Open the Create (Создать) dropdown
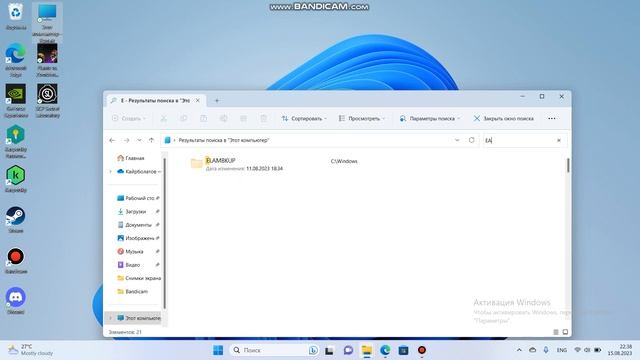The height and width of the screenshot is (360, 640). coord(129,118)
